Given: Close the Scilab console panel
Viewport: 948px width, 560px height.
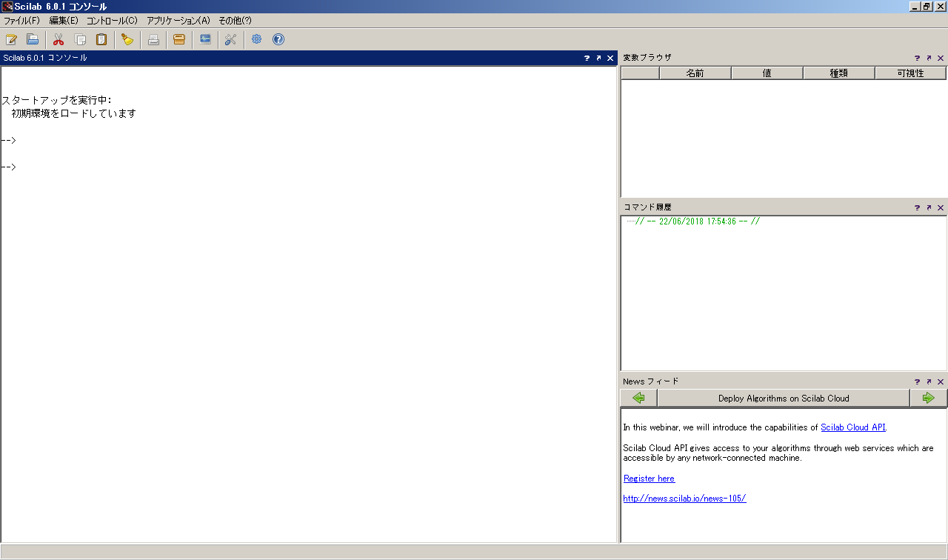Looking at the screenshot, I should (x=610, y=58).
